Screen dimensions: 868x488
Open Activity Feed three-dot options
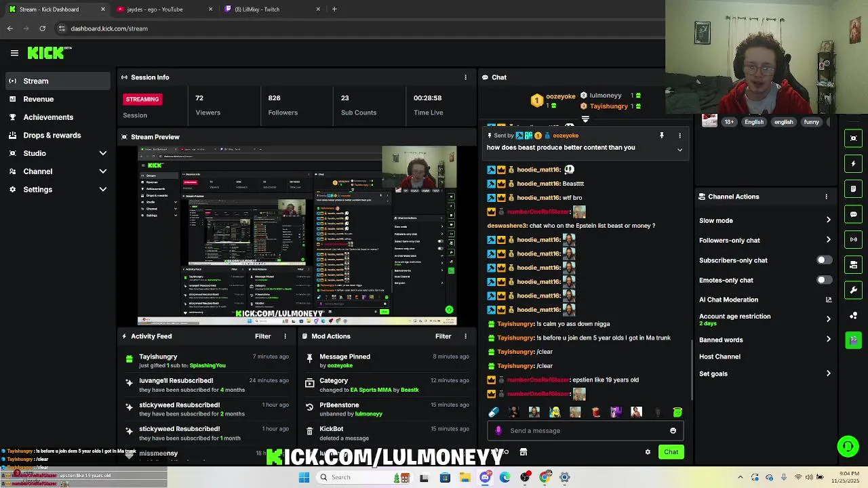tap(285, 336)
